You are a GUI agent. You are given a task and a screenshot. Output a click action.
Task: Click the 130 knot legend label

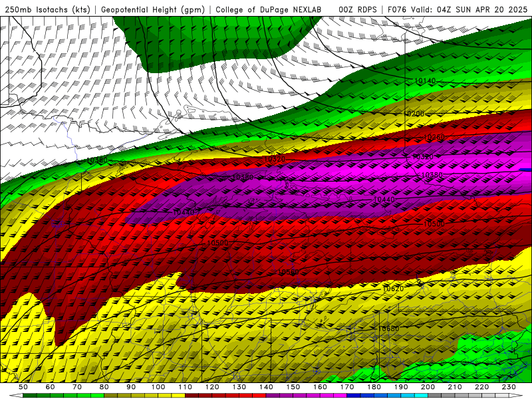[239, 387]
